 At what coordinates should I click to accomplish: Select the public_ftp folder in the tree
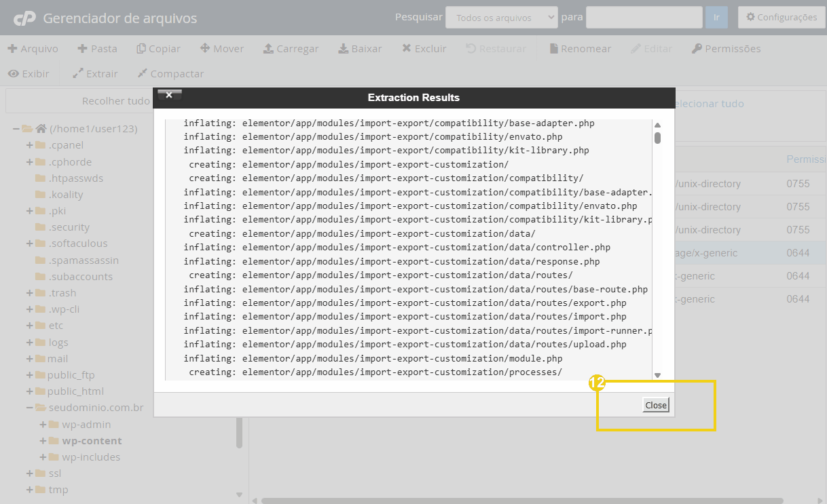tap(71, 375)
